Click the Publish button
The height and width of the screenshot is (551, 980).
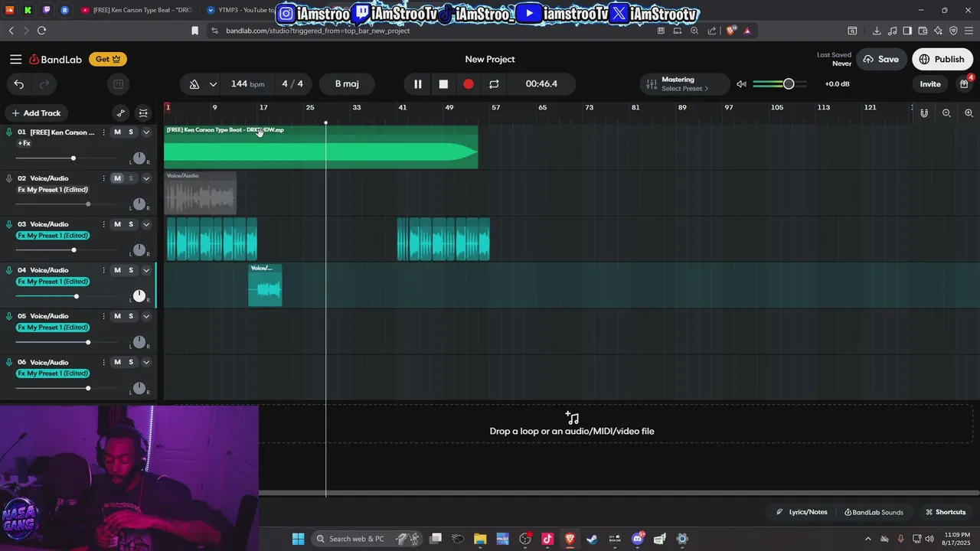click(x=942, y=59)
